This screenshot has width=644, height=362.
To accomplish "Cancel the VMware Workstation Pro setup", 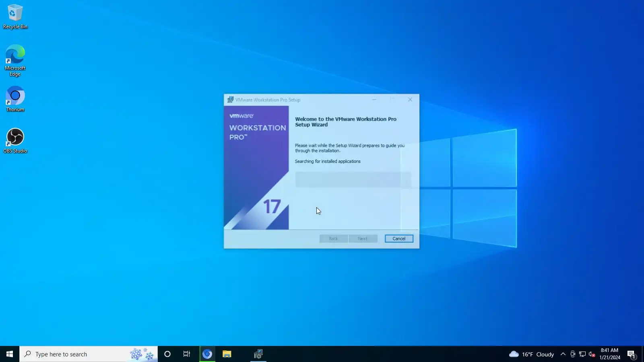I will click(x=399, y=239).
